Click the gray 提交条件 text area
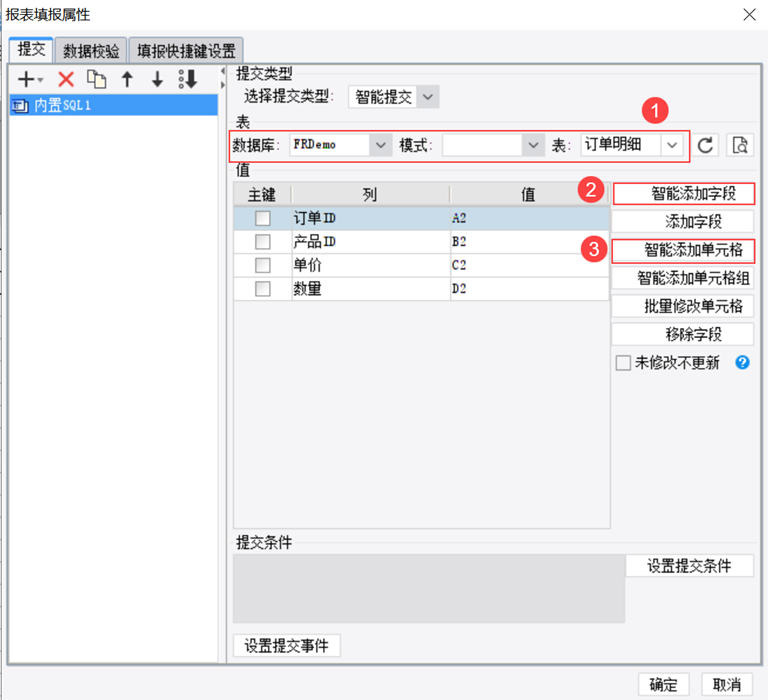The width and height of the screenshot is (768, 700). tap(429, 588)
